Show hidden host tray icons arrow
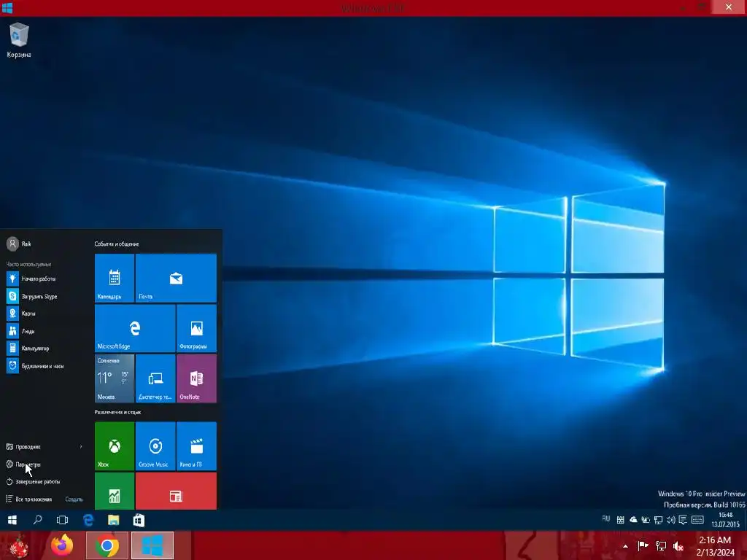The height and width of the screenshot is (560, 747). pyautogui.click(x=625, y=546)
